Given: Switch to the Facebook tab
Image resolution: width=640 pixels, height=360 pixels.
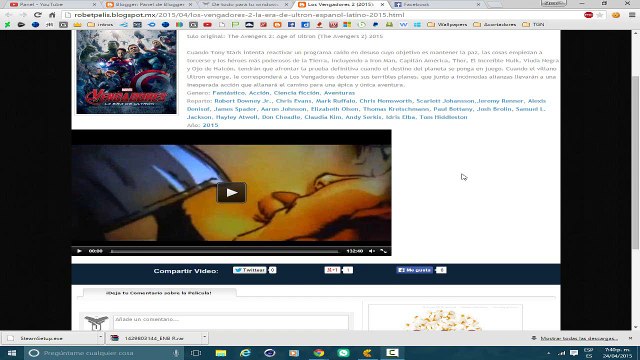Looking at the screenshot, I should 437,4.
